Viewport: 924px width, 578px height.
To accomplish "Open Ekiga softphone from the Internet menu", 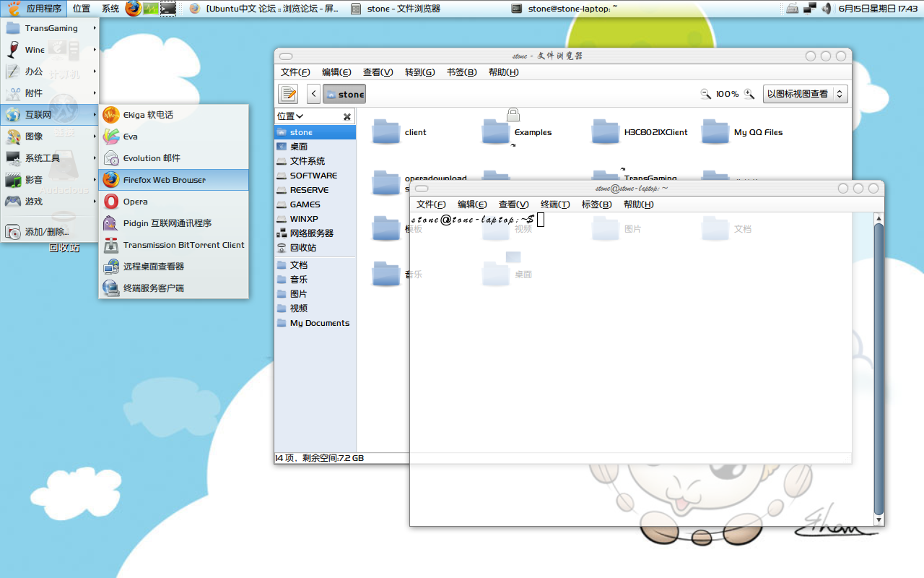I will coord(174,115).
